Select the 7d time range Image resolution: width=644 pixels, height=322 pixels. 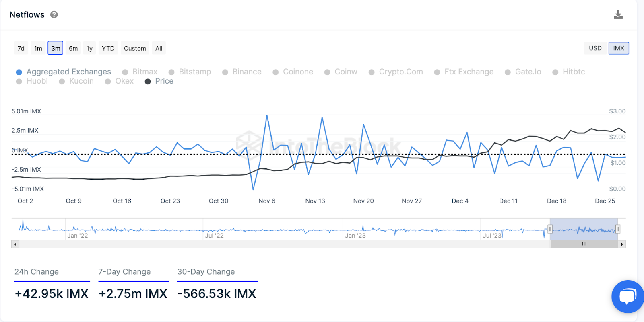tap(21, 49)
